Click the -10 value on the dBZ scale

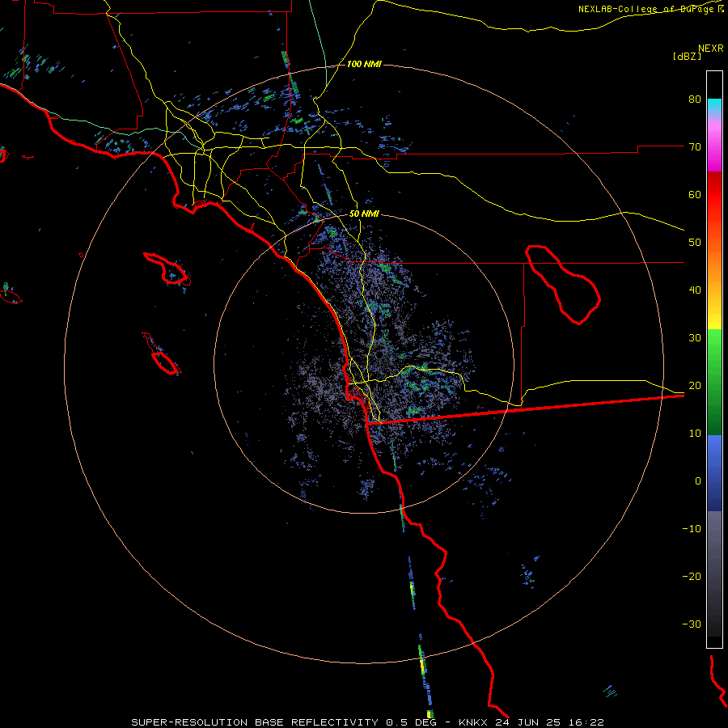pos(692,529)
